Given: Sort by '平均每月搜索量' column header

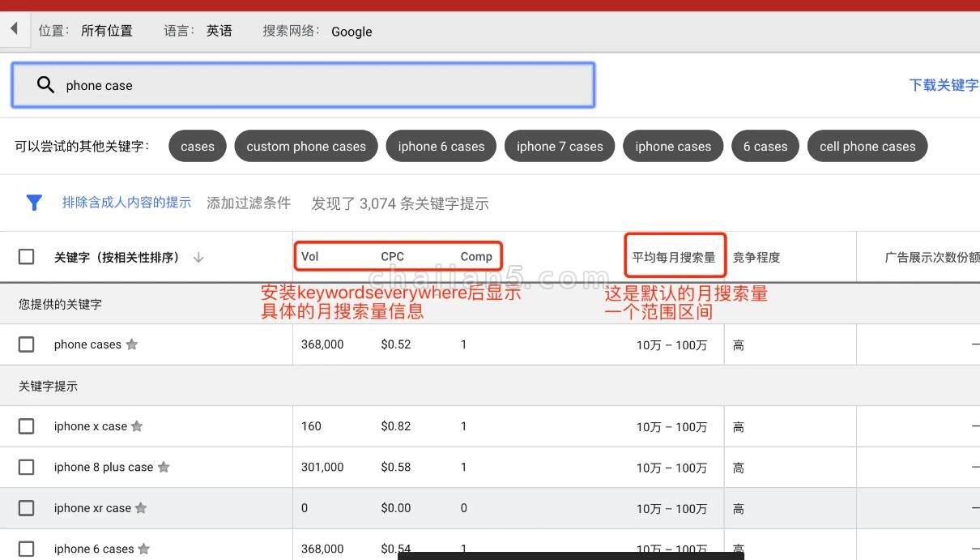Looking at the screenshot, I should (x=673, y=257).
